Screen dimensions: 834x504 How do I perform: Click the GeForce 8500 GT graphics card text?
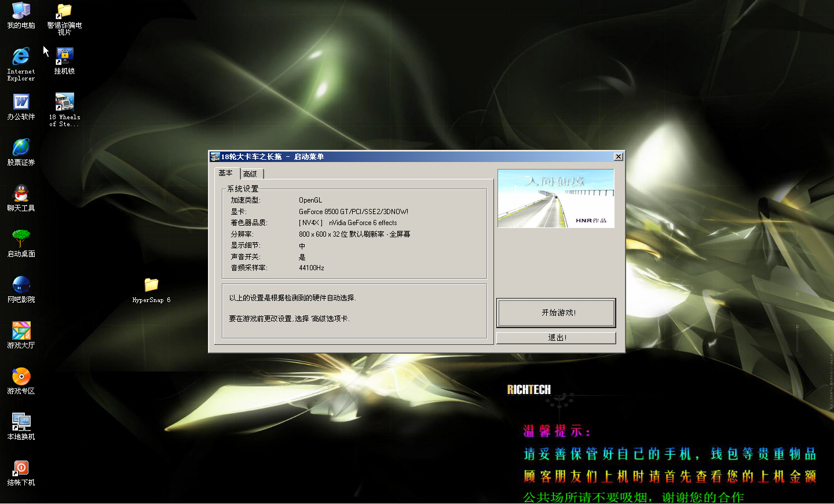pos(353,212)
